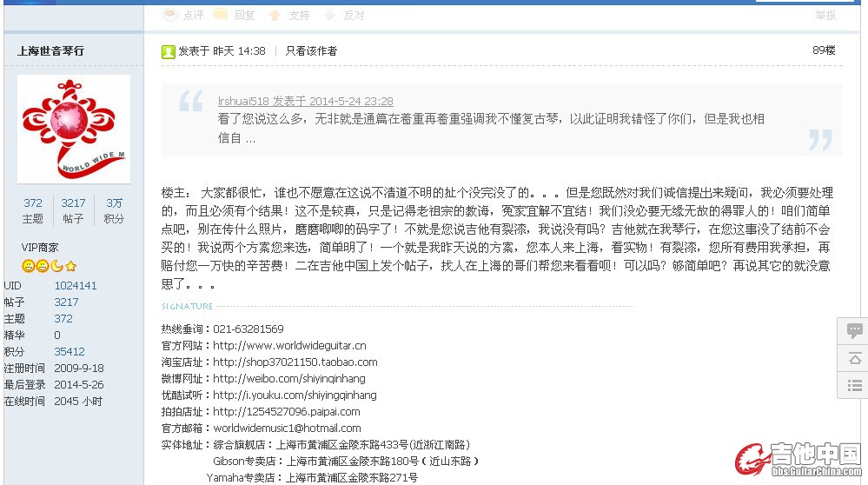The width and height of the screenshot is (868, 485).
Task: Click the 反对 downvote arrow icon
Action: pyautogui.click(x=329, y=15)
